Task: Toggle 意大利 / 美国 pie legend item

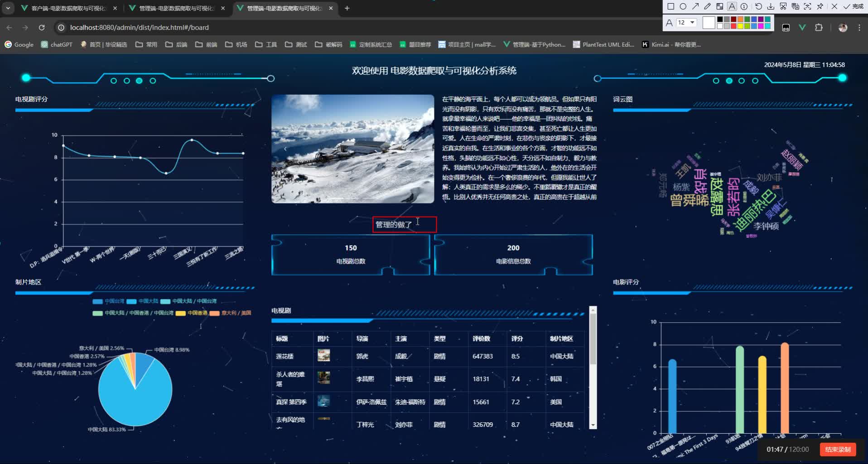Action: (230, 313)
